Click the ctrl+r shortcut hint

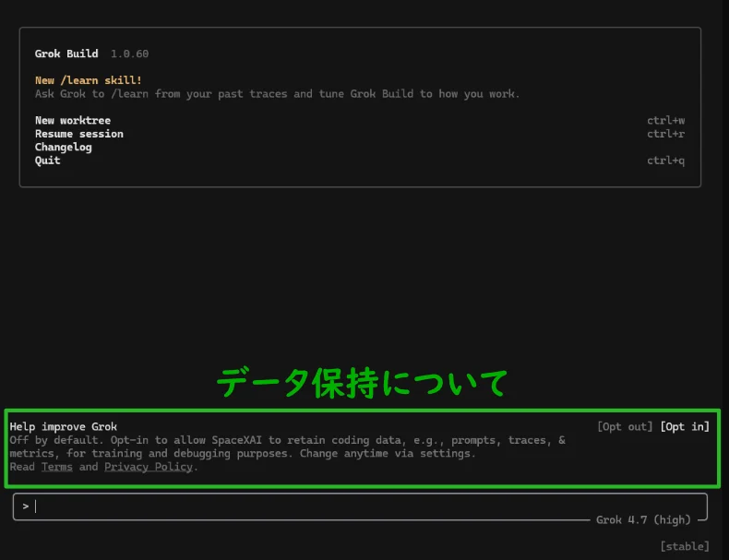click(x=665, y=134)
